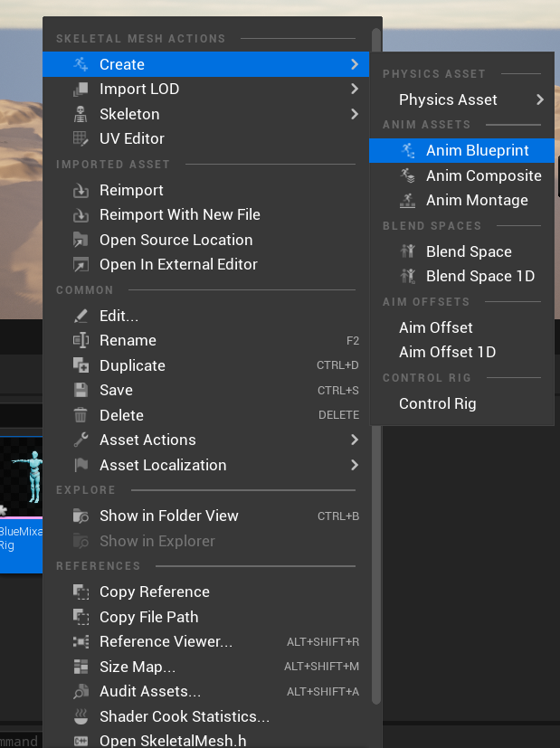Choose Aim Offset 1D from the submenu
560x748 pixels.
[461, 352]
